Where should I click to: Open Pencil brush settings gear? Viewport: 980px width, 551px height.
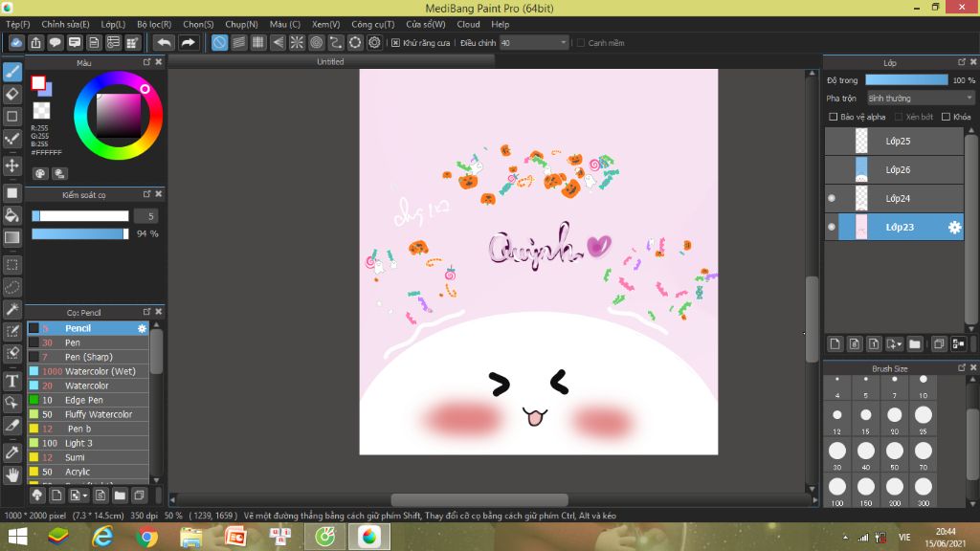(142, 329)
